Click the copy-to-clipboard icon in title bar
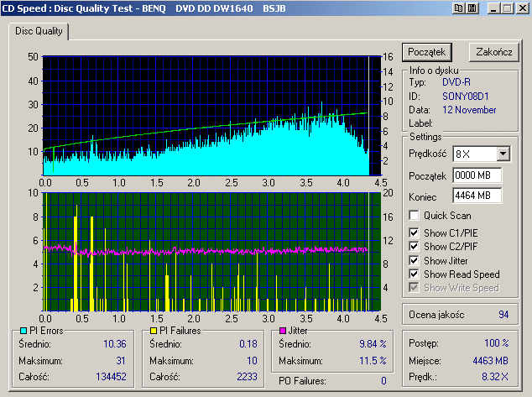 (x=459, y=8)
